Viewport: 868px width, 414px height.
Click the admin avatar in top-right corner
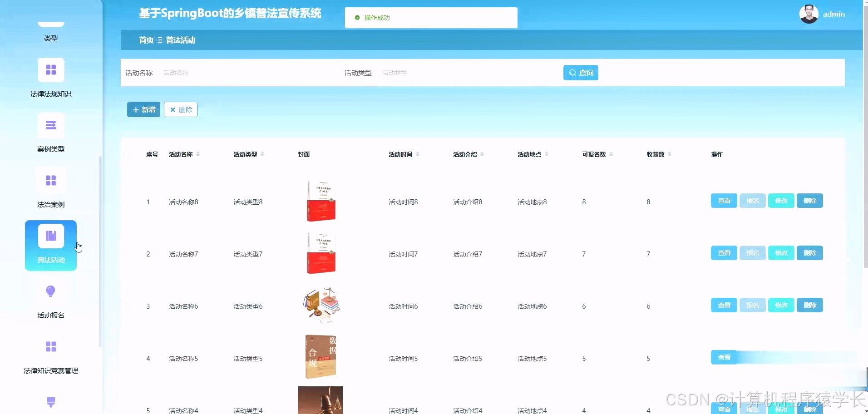[809, 14]
